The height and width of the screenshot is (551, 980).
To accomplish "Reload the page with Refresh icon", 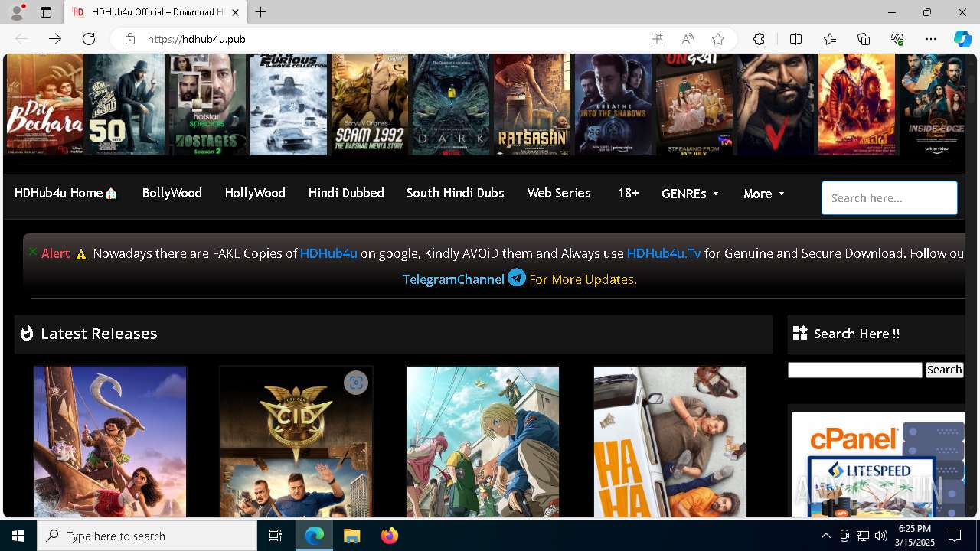I will (89, 39).
